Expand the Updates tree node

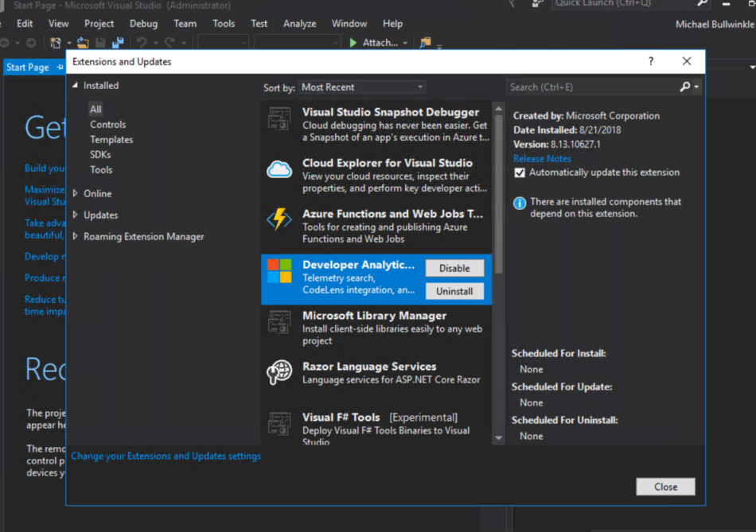[76, 215]
